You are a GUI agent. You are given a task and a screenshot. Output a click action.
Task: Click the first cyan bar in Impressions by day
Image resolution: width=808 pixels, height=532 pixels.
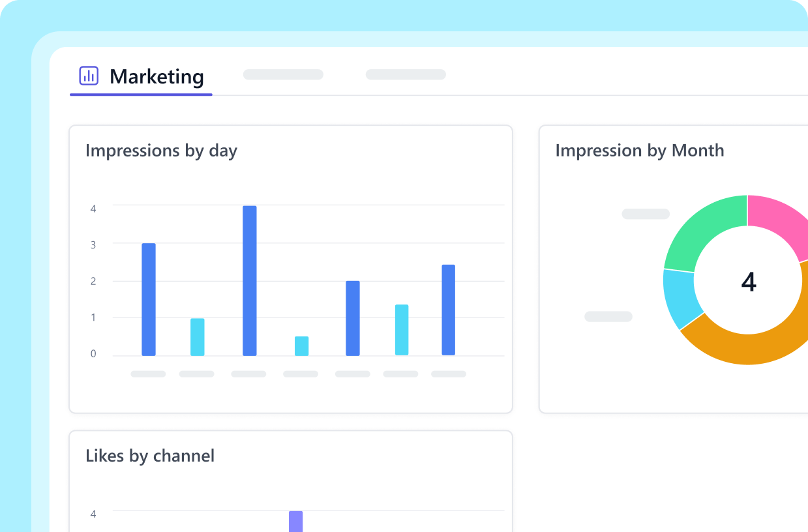click(x=196, y=336)
